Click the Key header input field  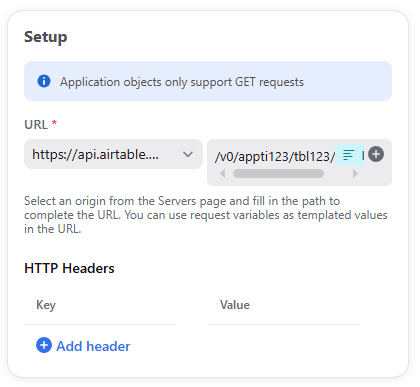tap(100, 305)
